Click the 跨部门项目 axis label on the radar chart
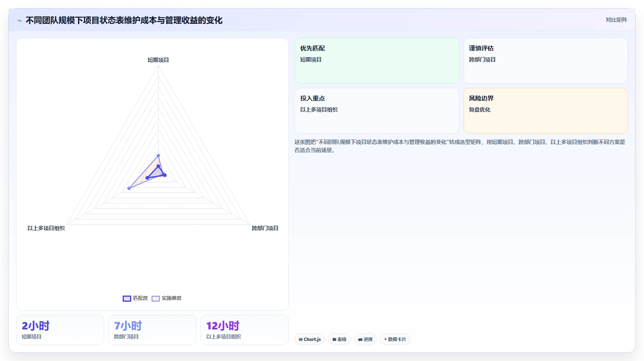Screen dimensions: 644x361 [x=265, y=228]
